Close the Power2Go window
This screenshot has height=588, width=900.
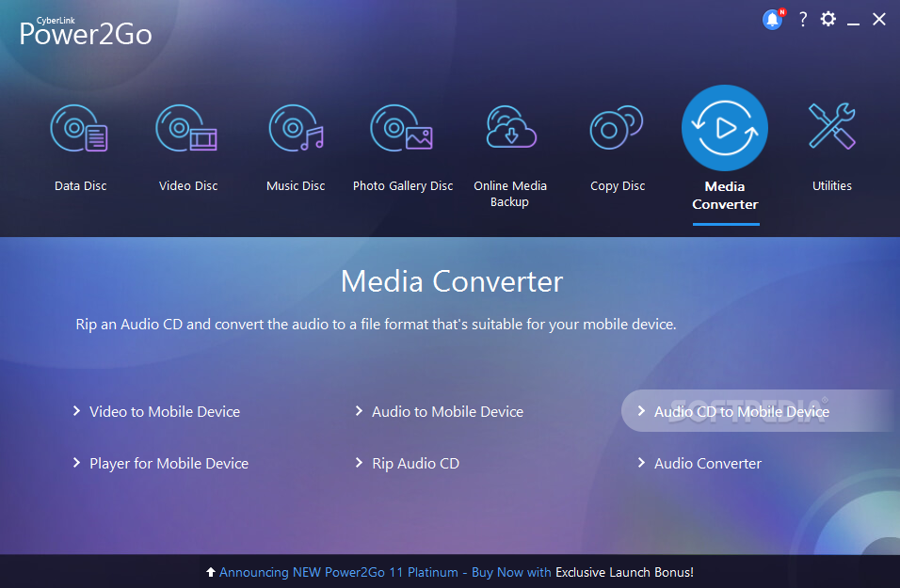(878, 19)
